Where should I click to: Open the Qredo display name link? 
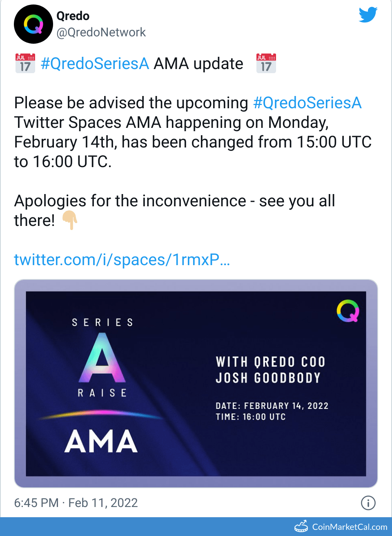(x=73, y=16)
